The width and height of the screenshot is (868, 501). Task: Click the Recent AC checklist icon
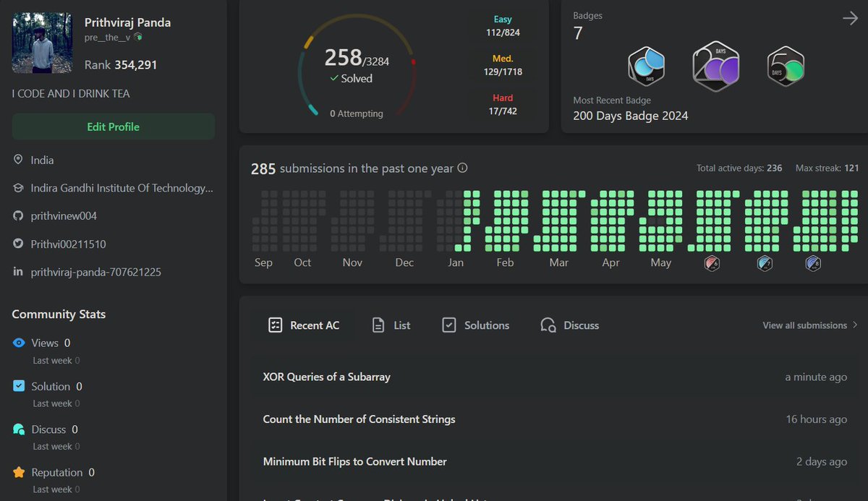pyautogui.click(x=275, y=325)
